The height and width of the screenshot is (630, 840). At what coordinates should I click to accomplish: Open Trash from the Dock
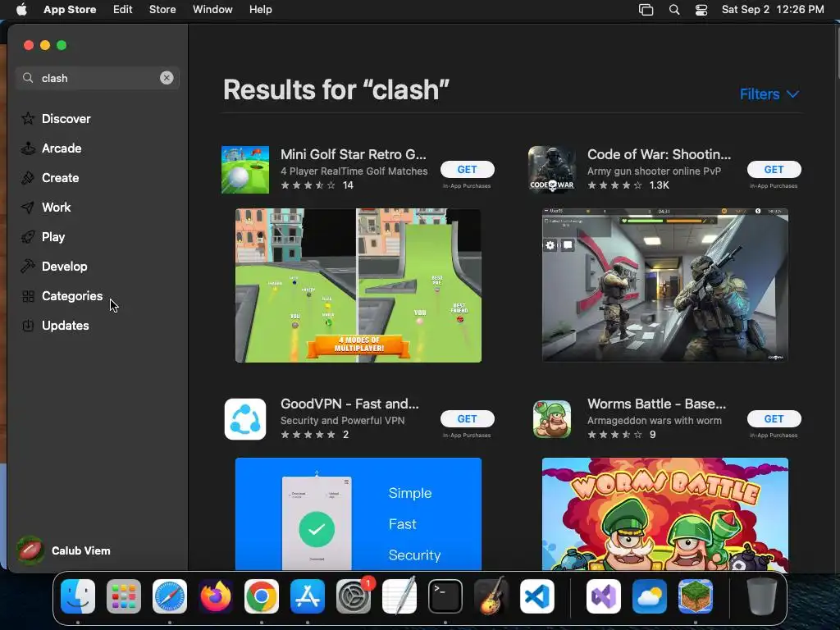point(762,596)
